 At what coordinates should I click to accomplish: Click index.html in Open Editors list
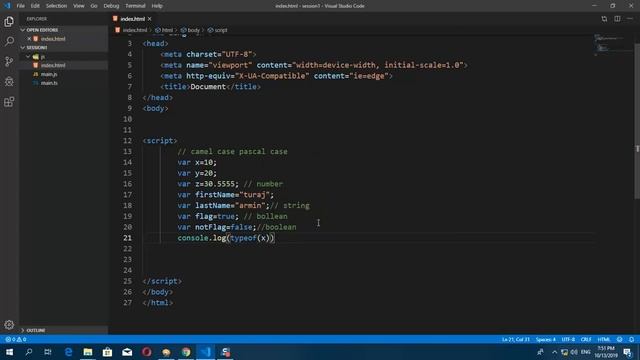pos(53,39)
